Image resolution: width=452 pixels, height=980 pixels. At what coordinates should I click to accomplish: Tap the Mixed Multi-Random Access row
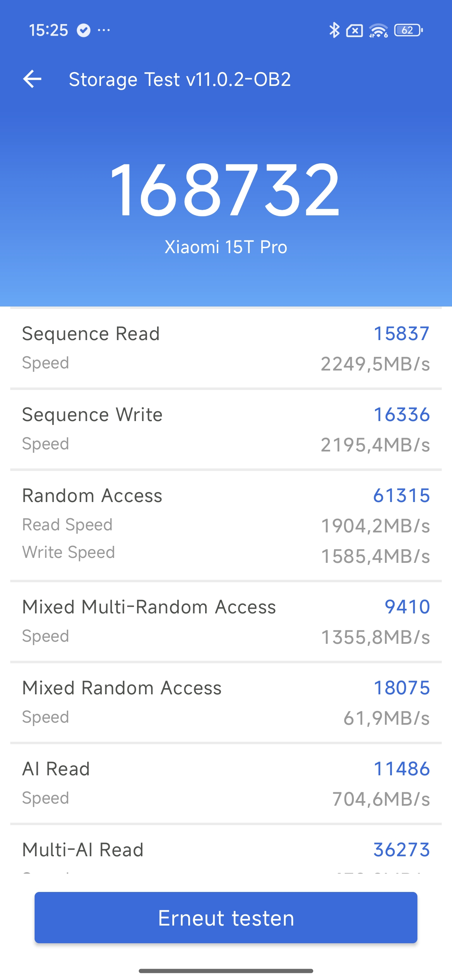tap(226, 621)
